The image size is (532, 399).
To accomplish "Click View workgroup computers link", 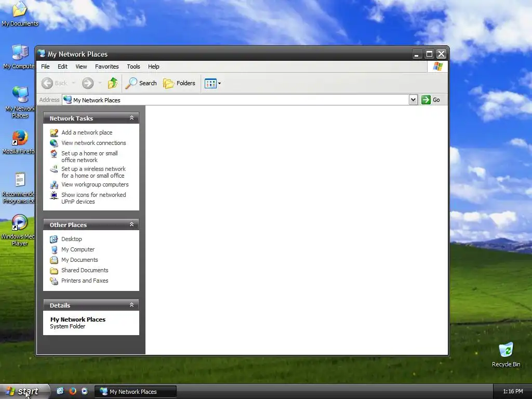I will [95, 184].
